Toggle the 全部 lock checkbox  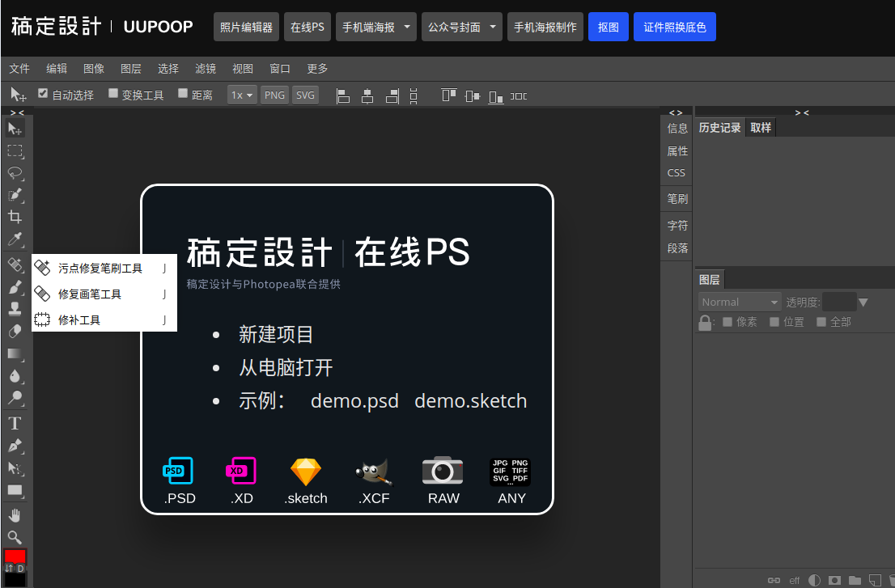tap(821, 322)
